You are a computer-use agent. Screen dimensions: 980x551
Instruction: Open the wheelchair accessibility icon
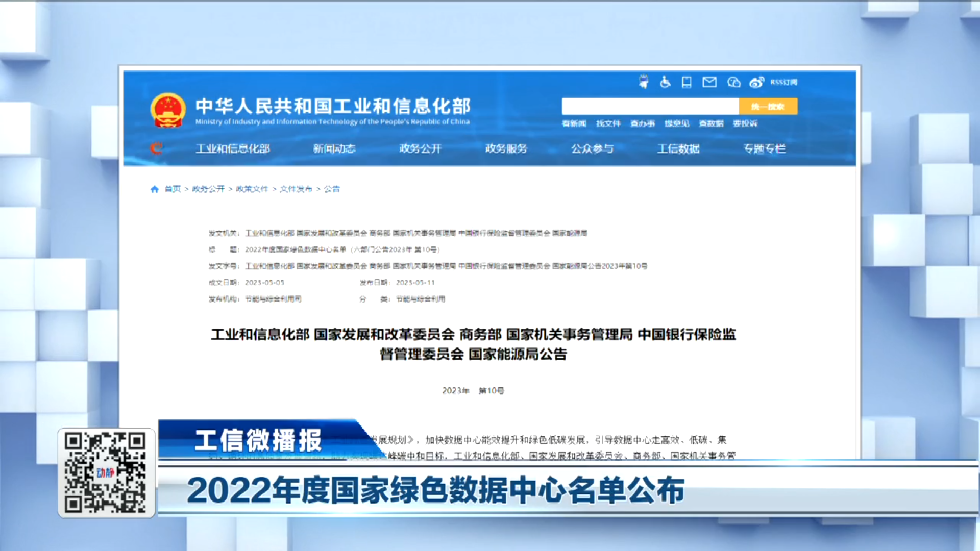(x=665, y=82)
